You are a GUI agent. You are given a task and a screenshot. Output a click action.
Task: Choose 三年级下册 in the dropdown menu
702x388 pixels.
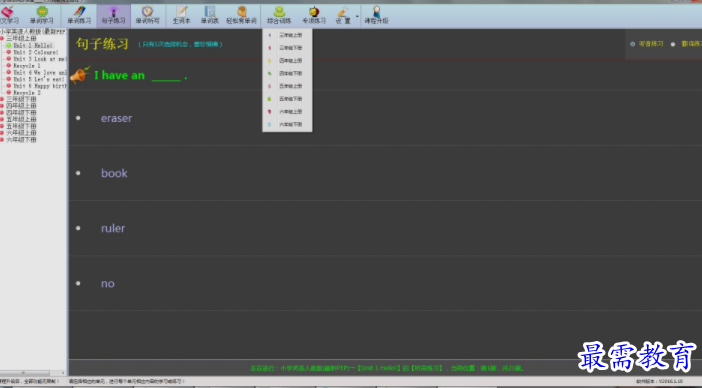(287, 47)
